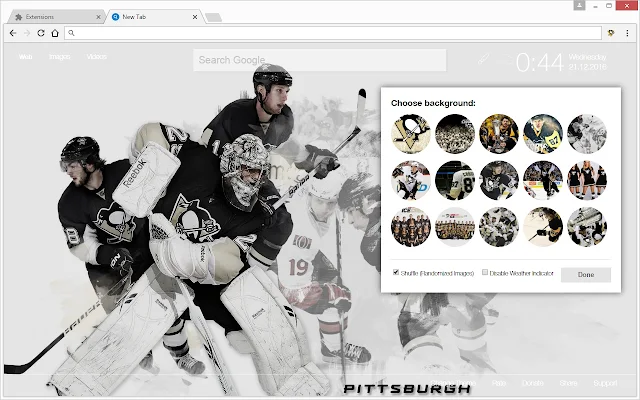Click the Rate link
The height and width of the screenshot is (400, 640).
(x=499, y=383)
